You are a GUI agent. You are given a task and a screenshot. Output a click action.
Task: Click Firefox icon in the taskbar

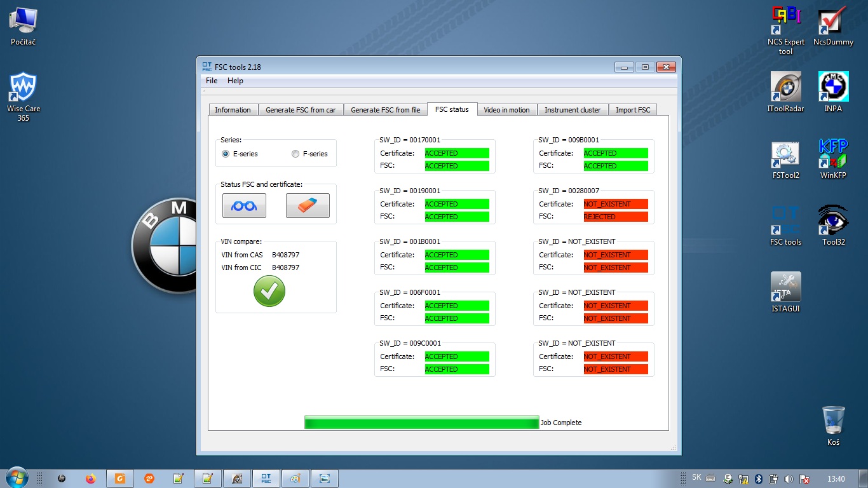tap(90, 478)
